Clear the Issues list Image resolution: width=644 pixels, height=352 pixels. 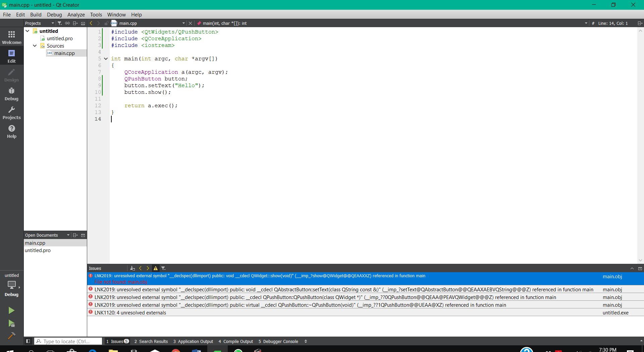pyautogui.click(x=132, y=268)
